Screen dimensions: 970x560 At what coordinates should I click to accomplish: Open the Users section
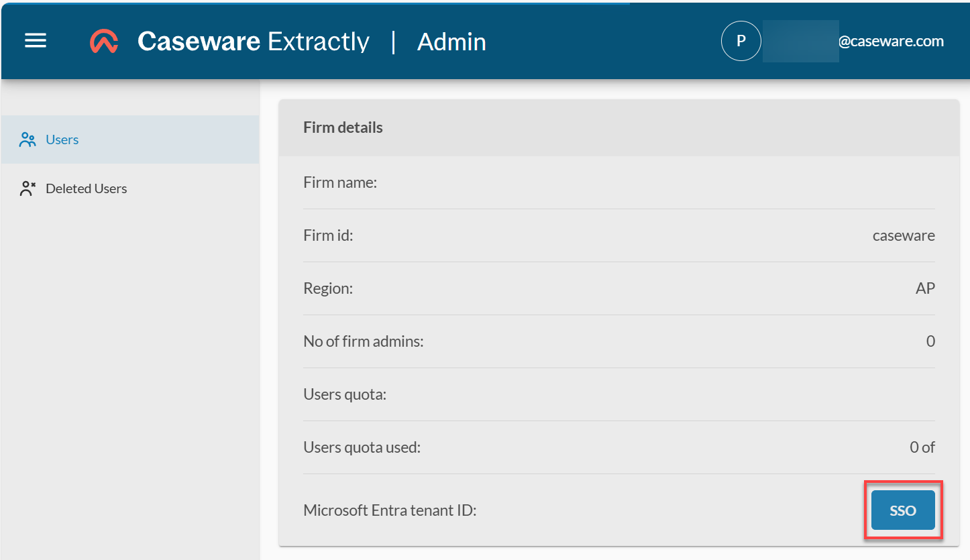[x=62, y=139]
